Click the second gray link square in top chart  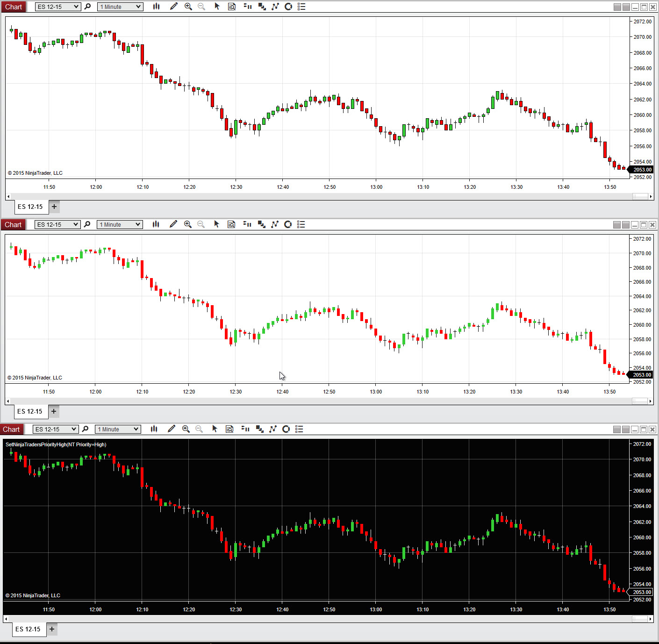tap(626, 7)
